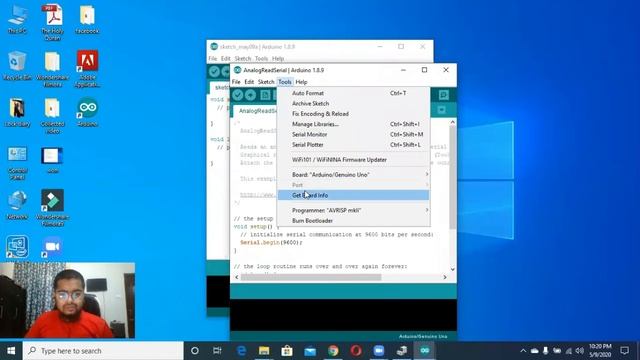Expand Board "Arduino/Genuino Uno" submenu
This screenshot has width=640, height=360.
(x=353, y=174)
